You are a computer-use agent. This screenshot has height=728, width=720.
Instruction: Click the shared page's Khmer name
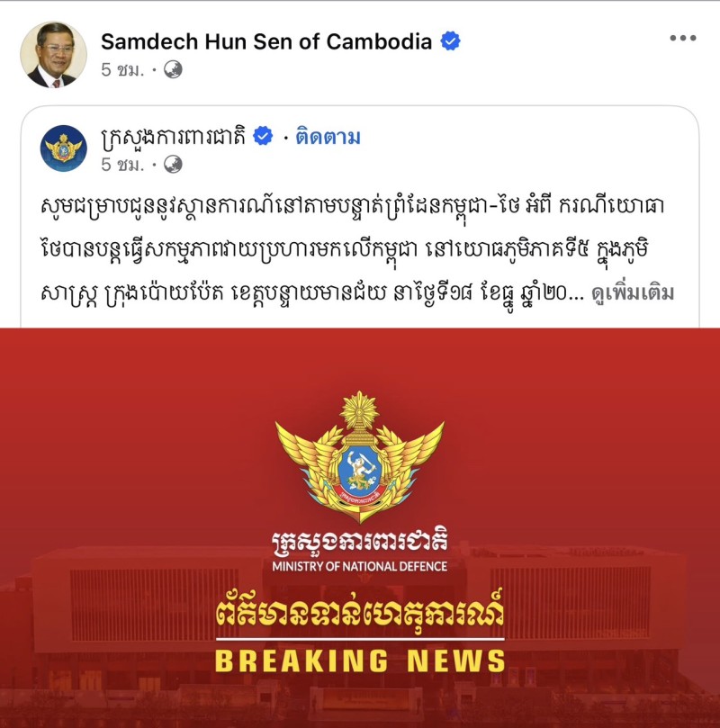(x=174, y=137)
